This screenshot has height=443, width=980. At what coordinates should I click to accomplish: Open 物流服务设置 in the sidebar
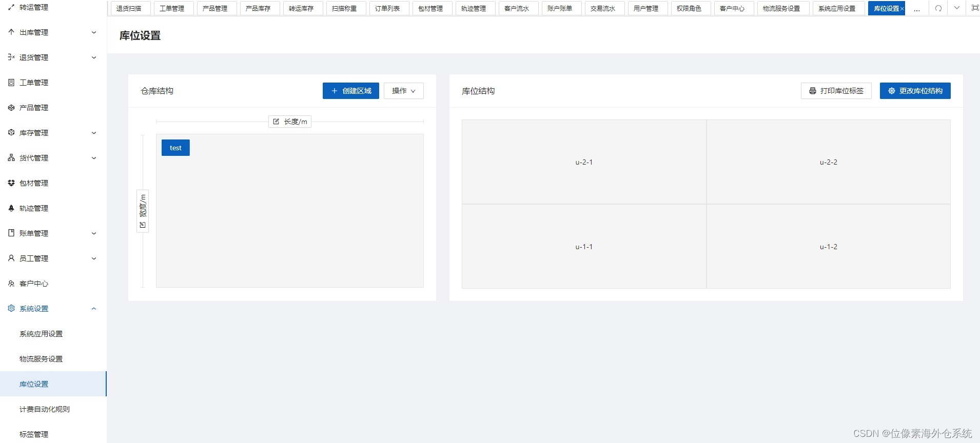(x=53, y=359)
